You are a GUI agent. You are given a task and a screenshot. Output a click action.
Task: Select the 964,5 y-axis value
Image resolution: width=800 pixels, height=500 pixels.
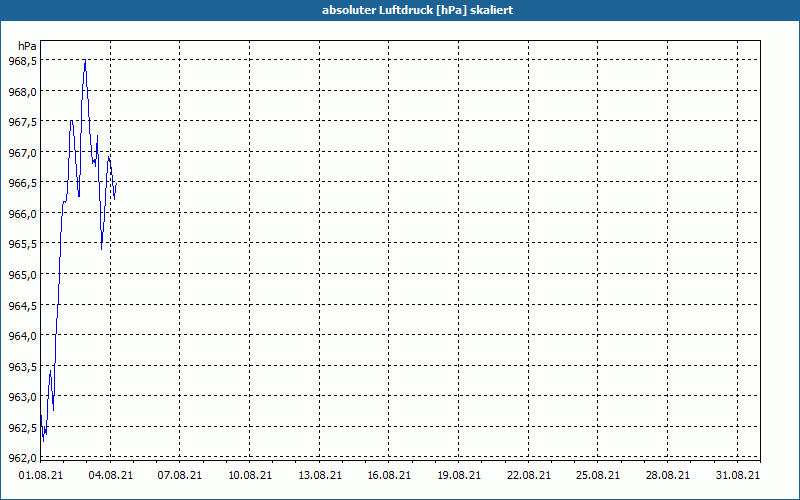click(22, 306)
